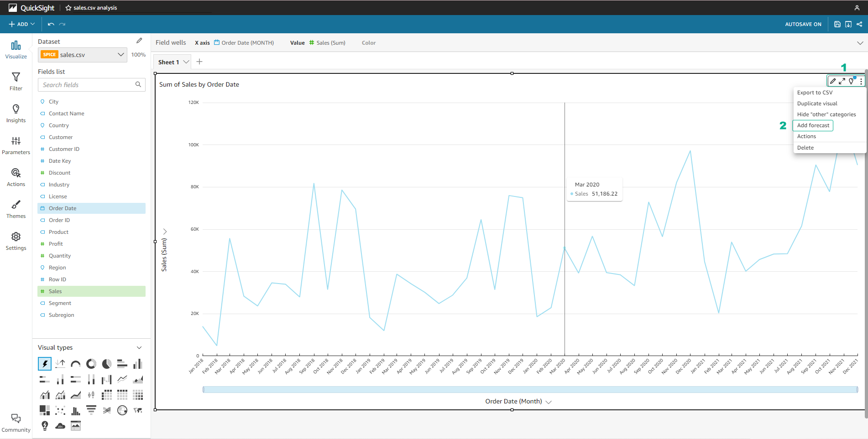Select the histogram visual type

[76, 410]
